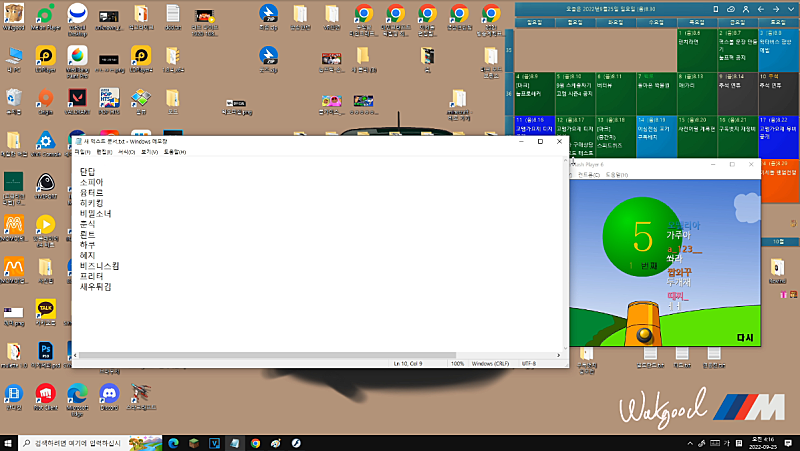The width and height of the screenshot is (800, 451).
Task: Open the 내 PC computer icon
Action: [14, 59]
